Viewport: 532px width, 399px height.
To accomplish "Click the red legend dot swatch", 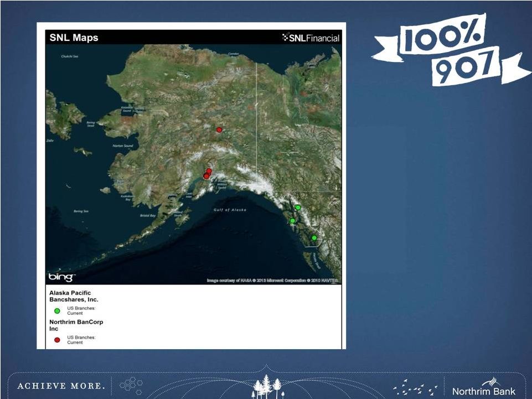I will tap(57, 340).
